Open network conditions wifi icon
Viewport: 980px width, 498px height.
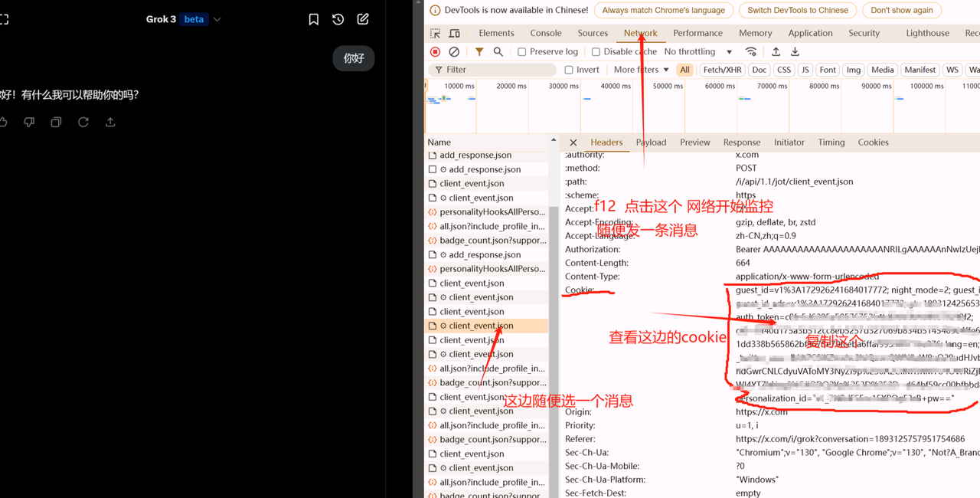click(x=751, y=51)
